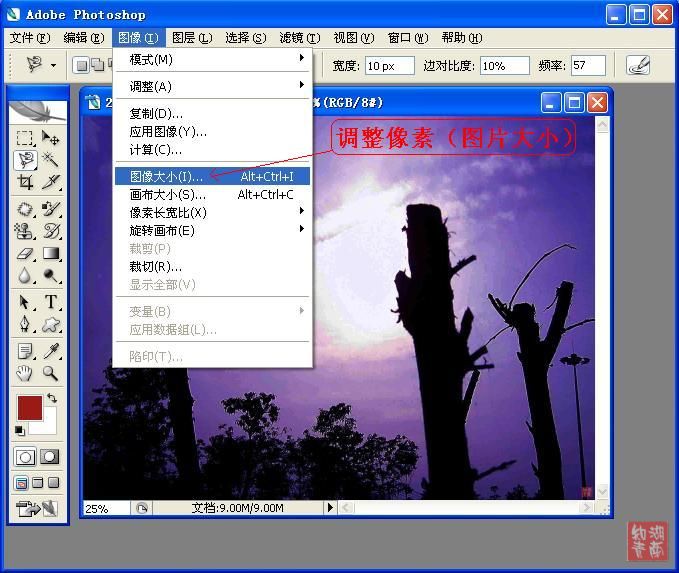Click the dark red foreground color swatch
Image resolution: width=679 pixels, height=573 pixels.
point(29,408)
